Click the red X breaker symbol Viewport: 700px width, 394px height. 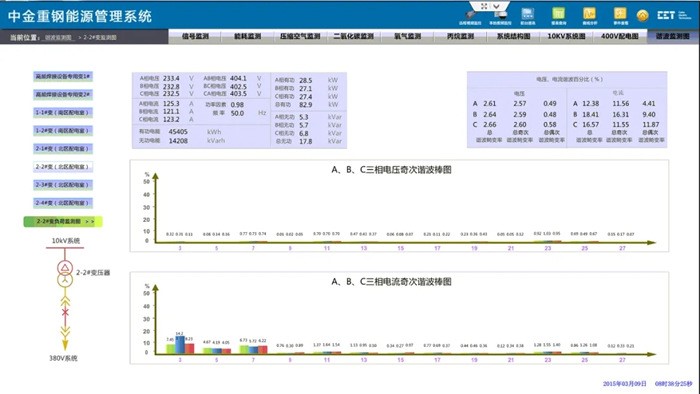tap(65, 312)
